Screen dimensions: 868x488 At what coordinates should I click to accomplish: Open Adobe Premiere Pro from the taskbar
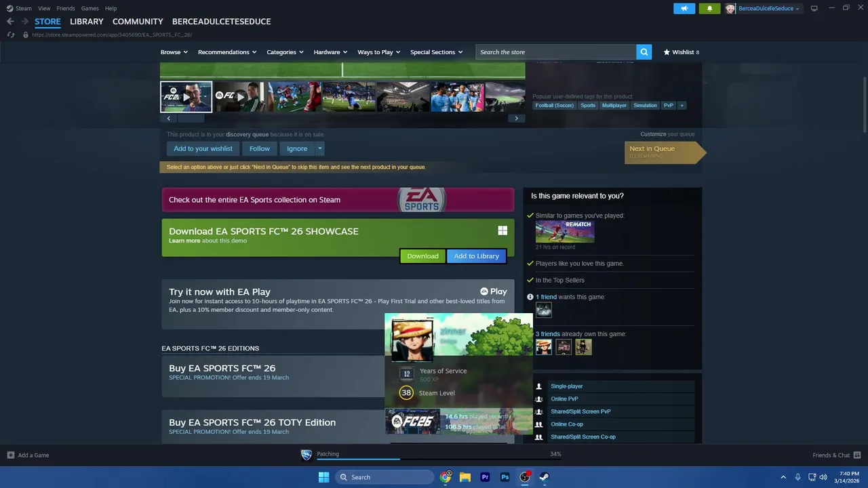pos(485,477)
